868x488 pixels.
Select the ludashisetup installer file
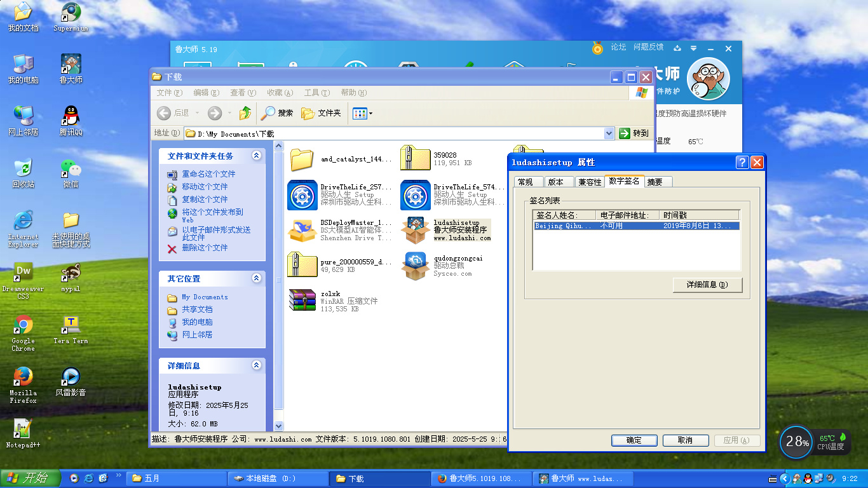[446, 230]
